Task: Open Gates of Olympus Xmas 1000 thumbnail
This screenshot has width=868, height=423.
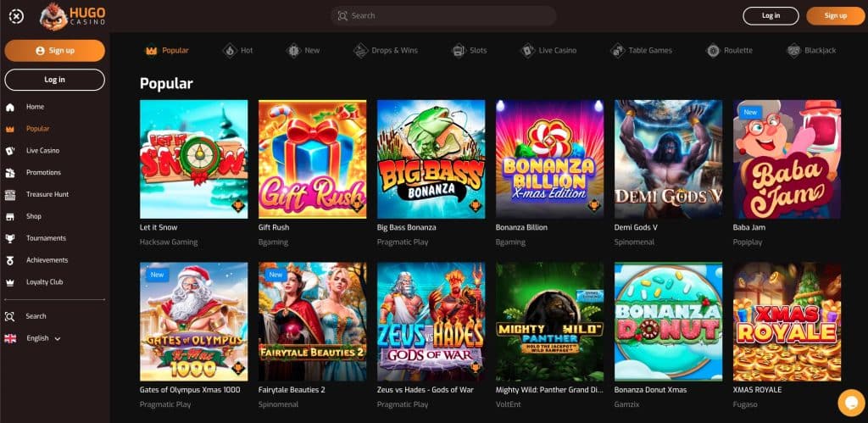Action: [194, 321]
